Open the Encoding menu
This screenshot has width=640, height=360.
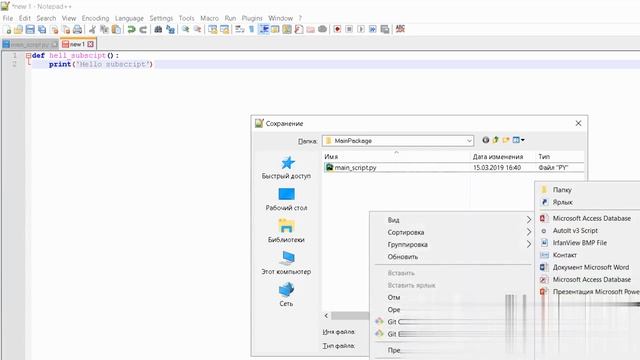[x=96, y=18]
